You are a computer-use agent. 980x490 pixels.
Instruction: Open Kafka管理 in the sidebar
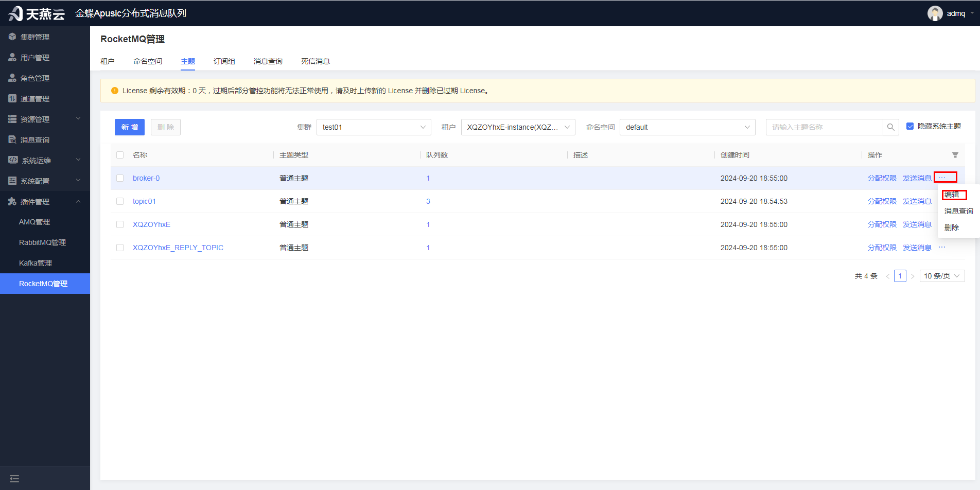(x=36, y=263)
